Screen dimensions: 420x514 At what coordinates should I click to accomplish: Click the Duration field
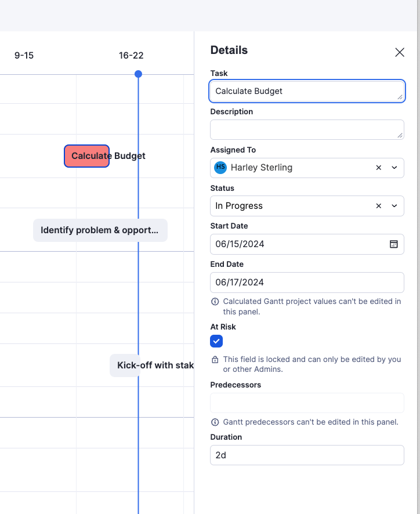tap(307, 455)
